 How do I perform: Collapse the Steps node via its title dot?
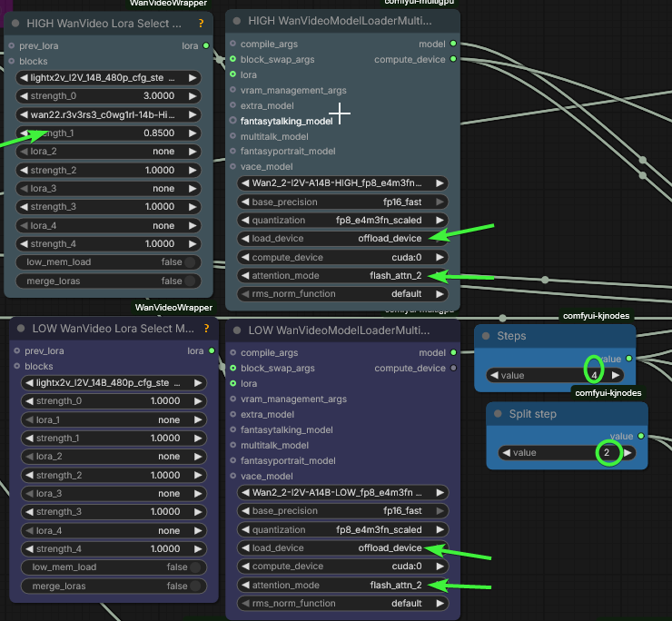[x=486, y=336]
